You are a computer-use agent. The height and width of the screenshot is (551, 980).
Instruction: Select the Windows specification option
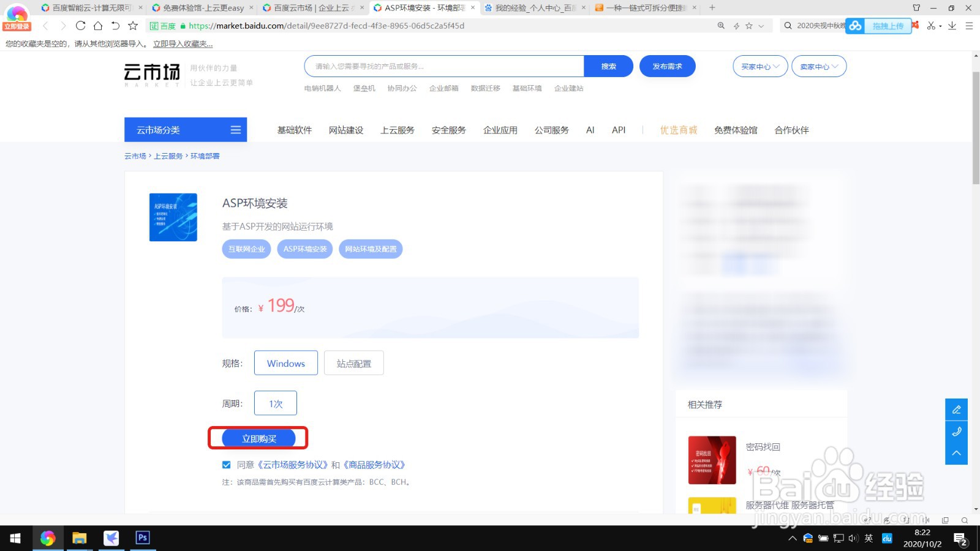click(x=286, y=363)
